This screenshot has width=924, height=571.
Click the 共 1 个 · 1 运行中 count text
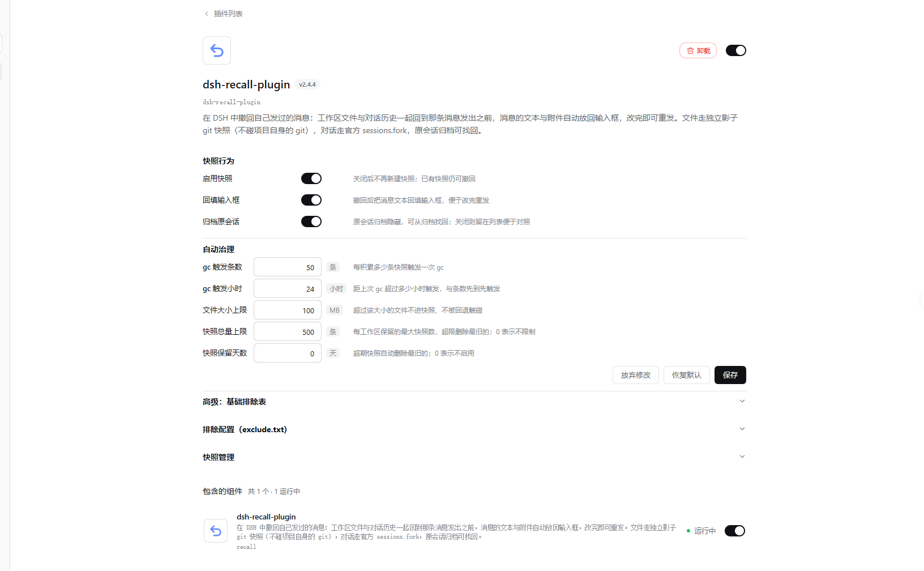point(274,491)
